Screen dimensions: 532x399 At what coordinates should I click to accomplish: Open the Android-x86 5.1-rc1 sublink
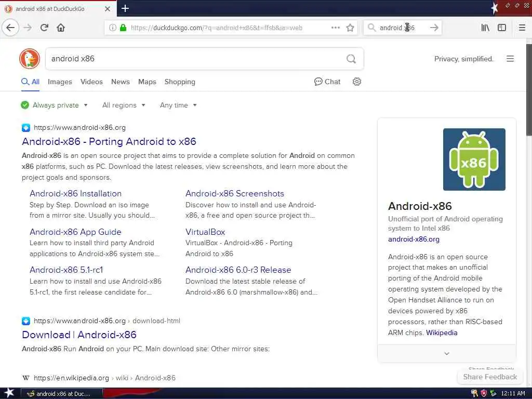click(x=66, y=270)
